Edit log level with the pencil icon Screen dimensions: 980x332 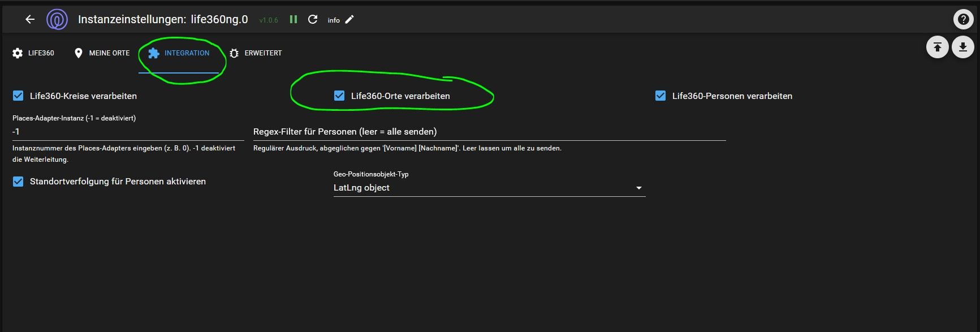pos(349,19)
